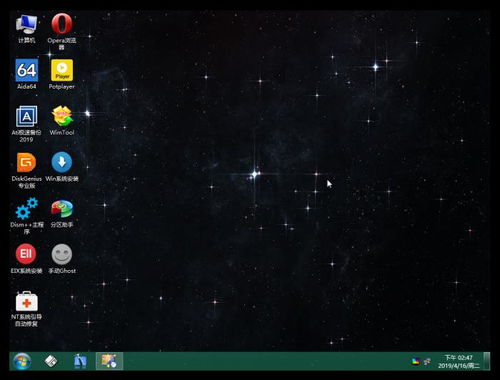Launch the Opera browser shortcut

point(62,31)
